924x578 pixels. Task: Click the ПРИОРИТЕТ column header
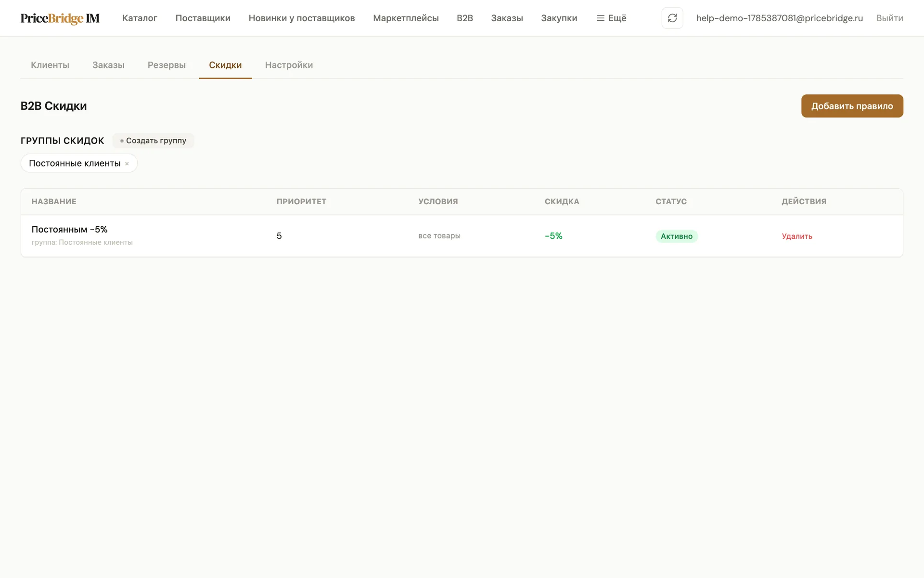click(x=301, y=201)
